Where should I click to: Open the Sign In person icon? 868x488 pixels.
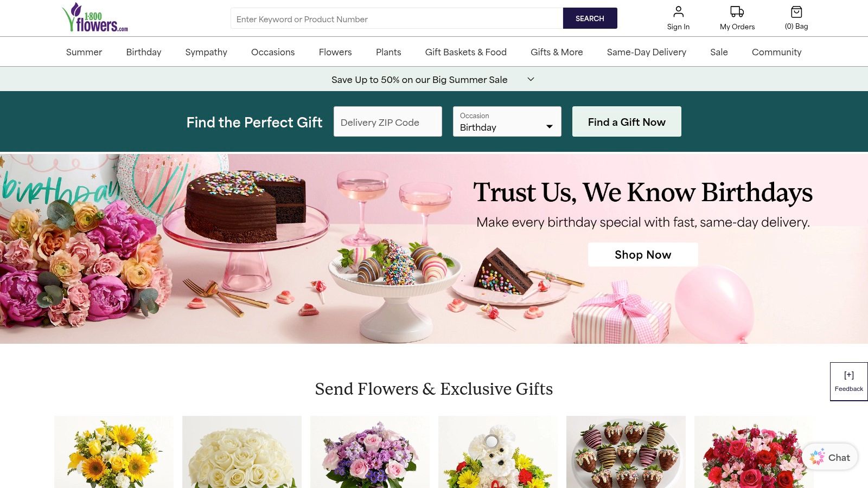click(x=678, y=12)
